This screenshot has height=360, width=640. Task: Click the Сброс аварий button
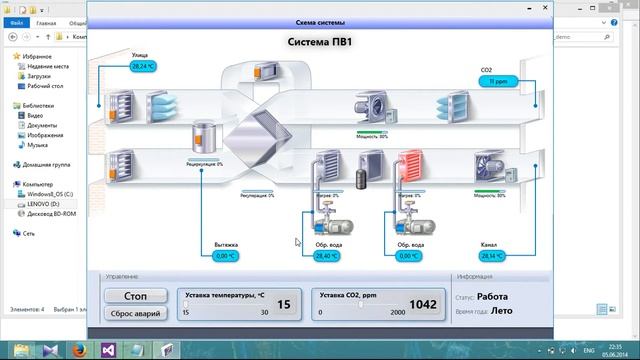tap(136, 313)
